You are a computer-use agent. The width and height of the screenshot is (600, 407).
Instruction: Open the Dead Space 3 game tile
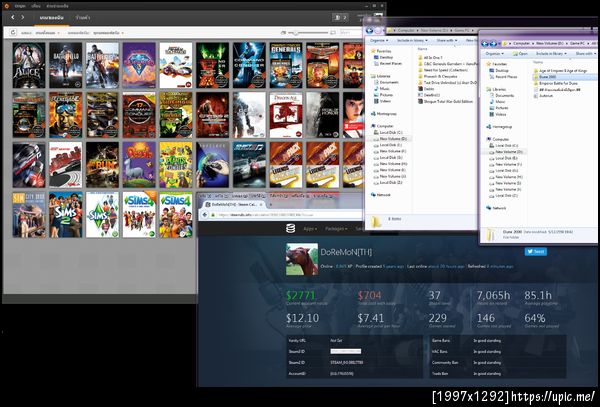(249, 115)
